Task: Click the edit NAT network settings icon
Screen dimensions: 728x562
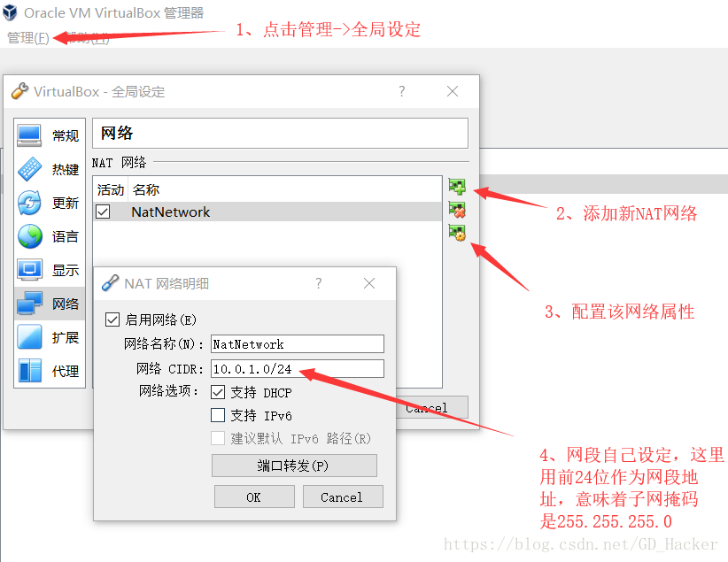Action: [457, 232]
